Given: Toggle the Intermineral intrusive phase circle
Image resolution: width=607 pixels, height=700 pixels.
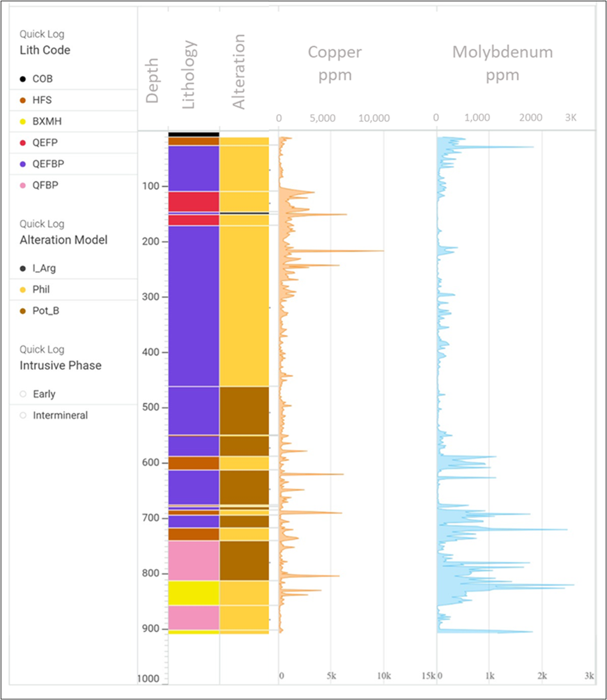Looking at the screenshot, I should point(24,416).
